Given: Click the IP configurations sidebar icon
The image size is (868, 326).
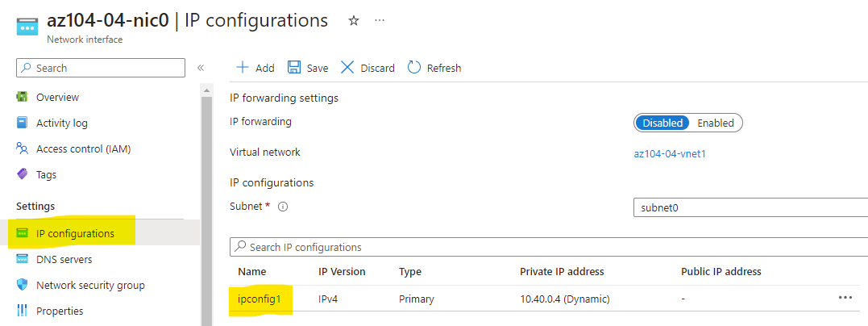Looking at the screenshot, I should [x=22, y=233].
